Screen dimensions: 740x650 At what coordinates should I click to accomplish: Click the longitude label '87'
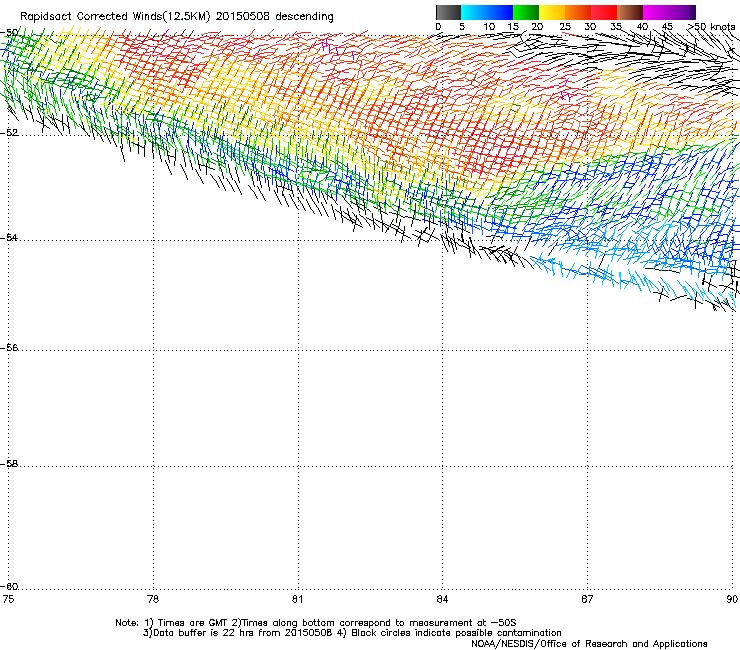[x=587, y=599]
